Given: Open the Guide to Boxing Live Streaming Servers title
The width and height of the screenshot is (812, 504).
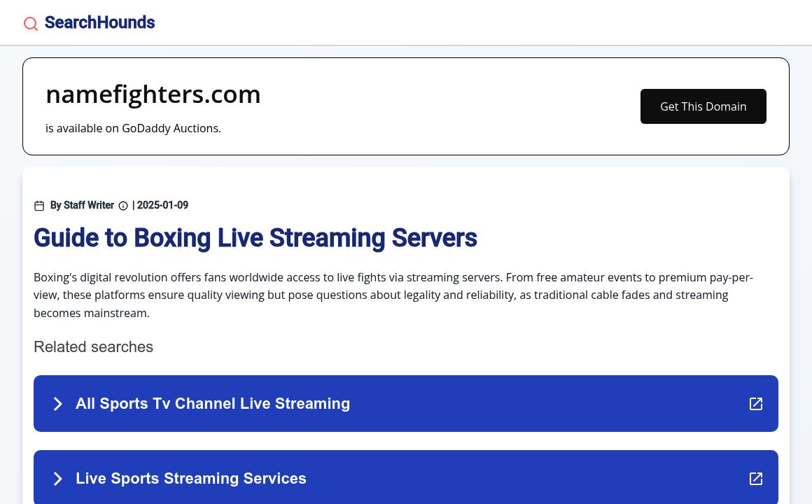Looking at the screenshot, I should pos(255,238).
